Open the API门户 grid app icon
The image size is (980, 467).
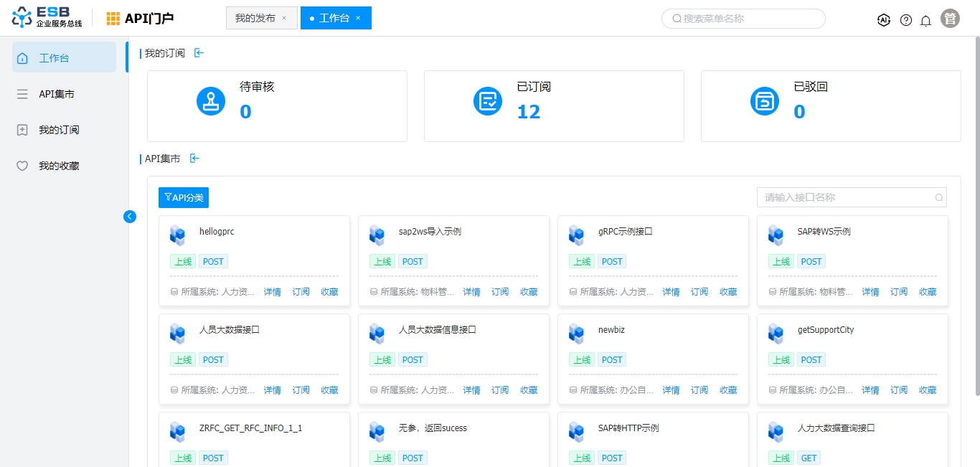[113, 19]
